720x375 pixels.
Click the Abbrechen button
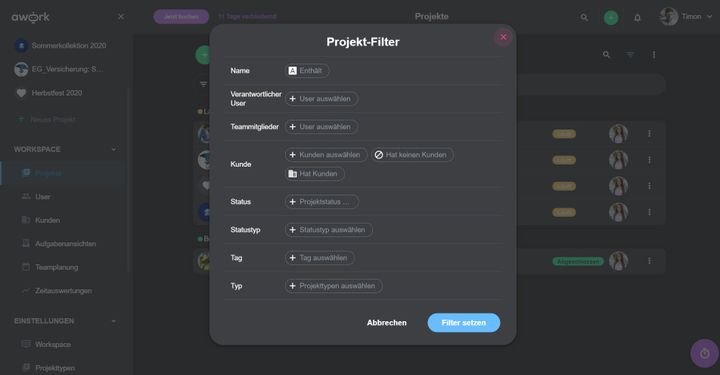387,323
